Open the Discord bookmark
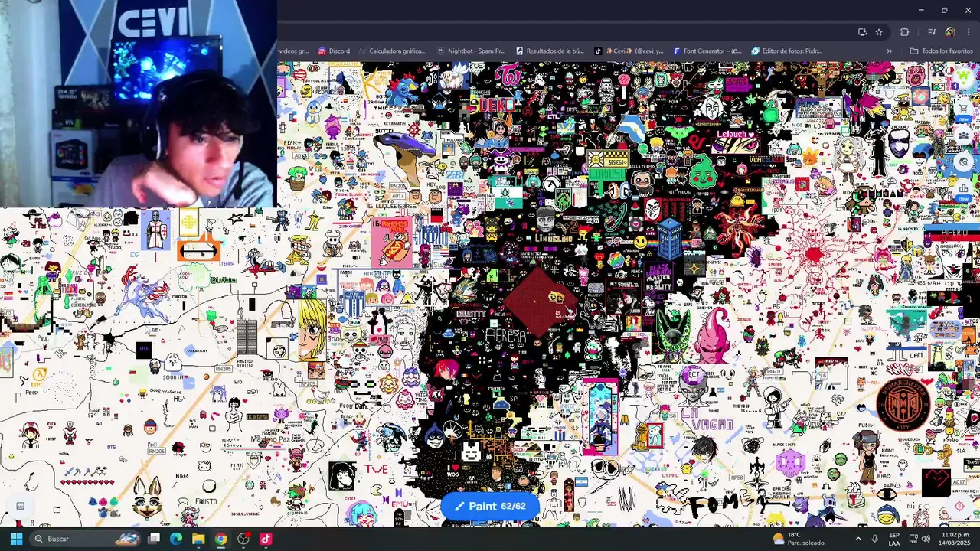Image resolution: width=980 pixels, height=551 pixels. tap(334, 51)
